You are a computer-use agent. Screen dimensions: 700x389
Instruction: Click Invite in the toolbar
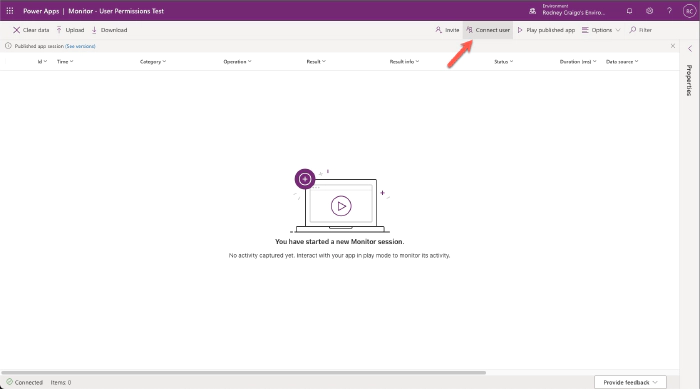pyautogui.click(x=447, y=30)
